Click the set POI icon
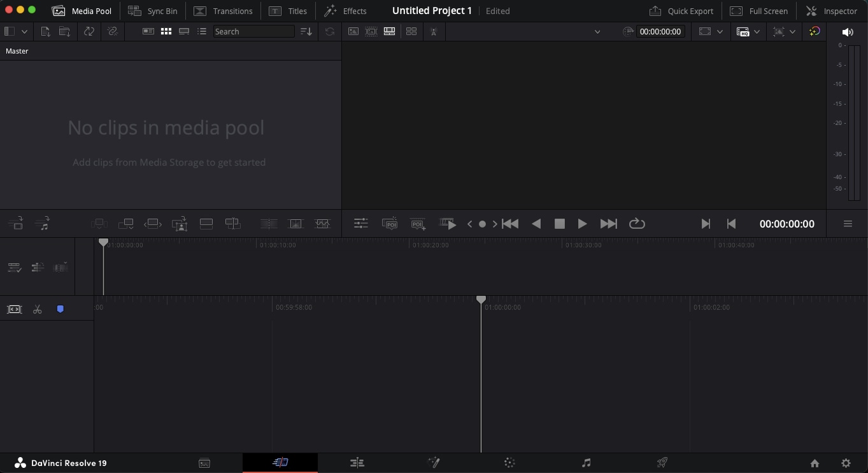Viewport: 868px width, 473px height. (x=390, y=224)
